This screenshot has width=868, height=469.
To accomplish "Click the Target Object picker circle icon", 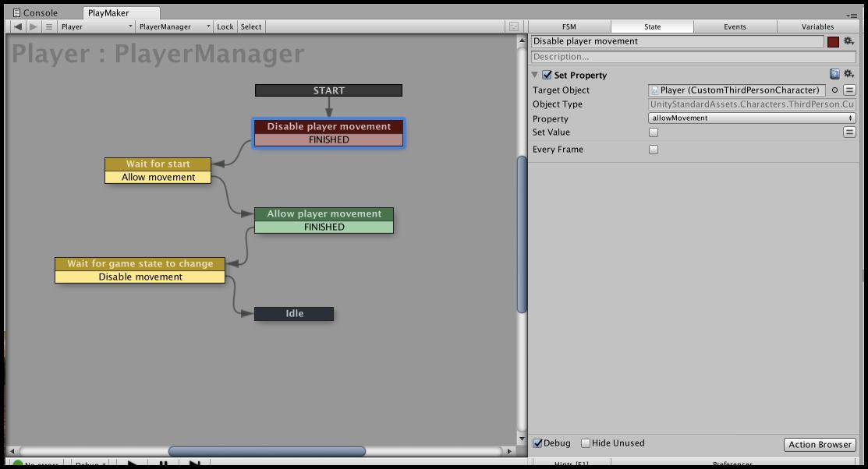I will 834,90.
